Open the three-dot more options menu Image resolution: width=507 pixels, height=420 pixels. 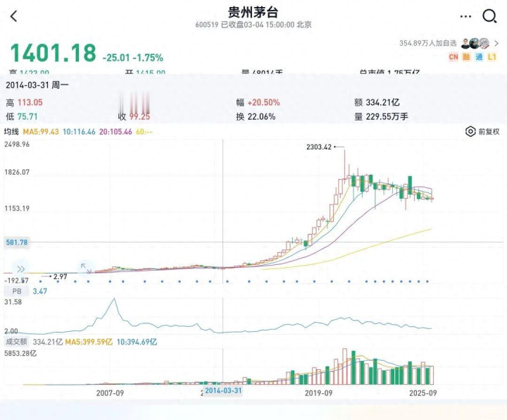pos(465,16)
